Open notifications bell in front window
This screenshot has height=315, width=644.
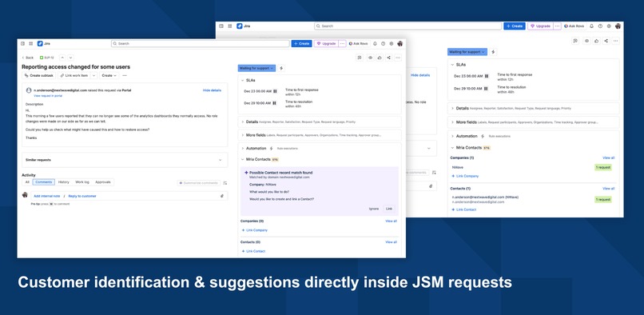coord(375,44)
